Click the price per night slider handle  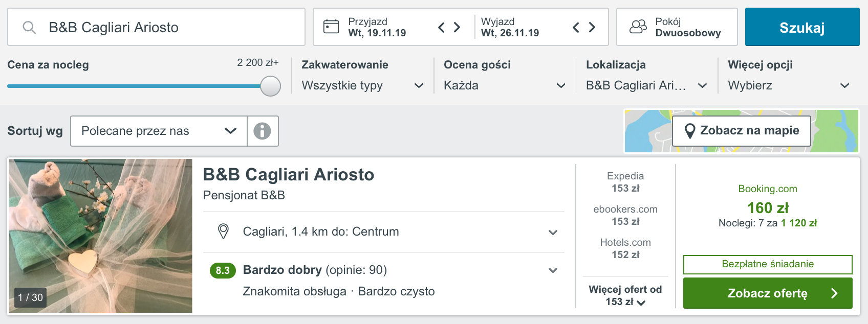point(270,86)
